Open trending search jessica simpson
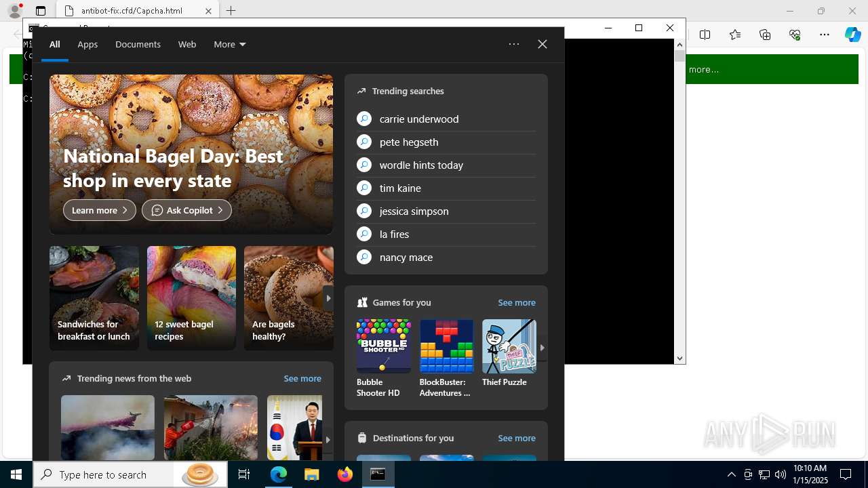 click(414, 211)
